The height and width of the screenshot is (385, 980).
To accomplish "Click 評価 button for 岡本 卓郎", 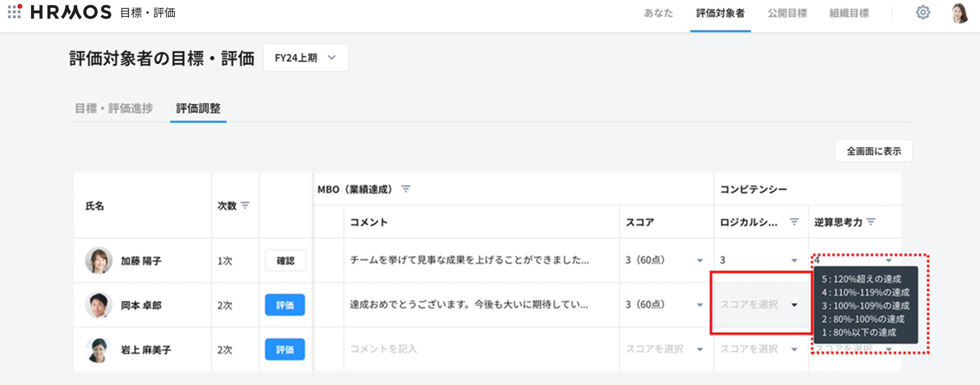I will [284, 305].
